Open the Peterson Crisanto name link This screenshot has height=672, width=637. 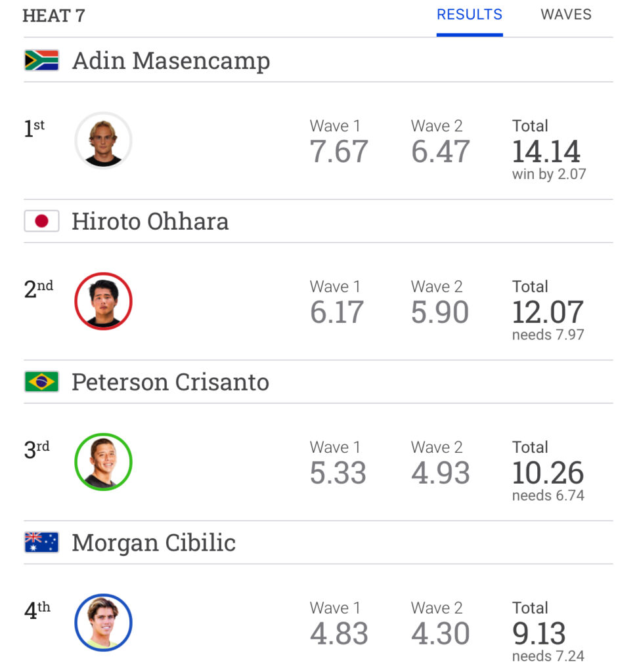[170, 383]
